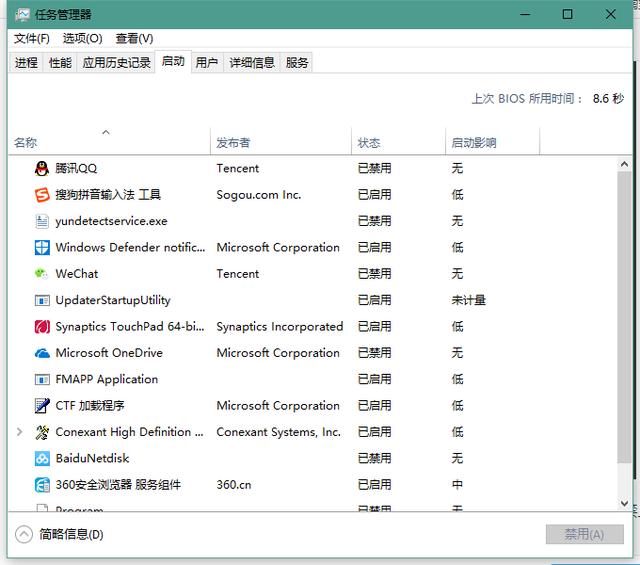The height and width of the screenshot is (565, 640).
Task: Click the CTF 加载程序 pen icon
Action: coord(42,406)
